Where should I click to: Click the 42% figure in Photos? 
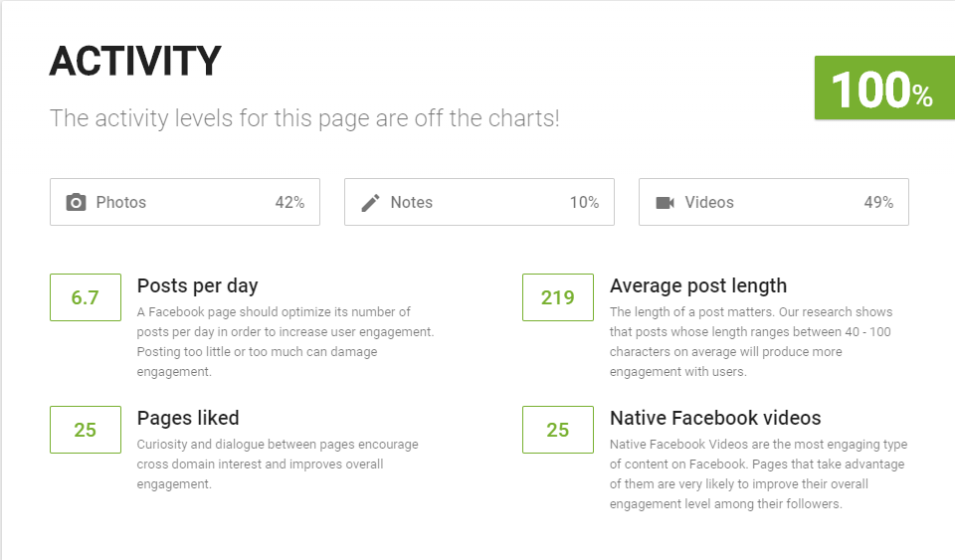(289, 203)
